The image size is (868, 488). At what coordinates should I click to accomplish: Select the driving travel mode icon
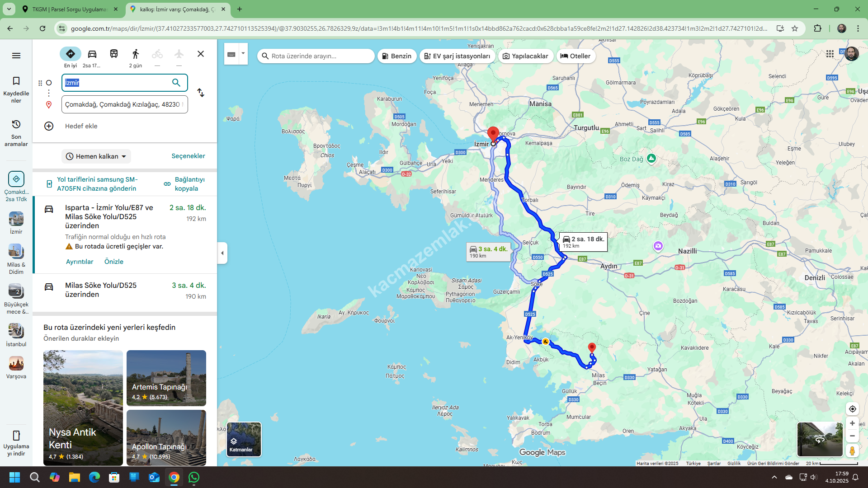tap(92, 54)
